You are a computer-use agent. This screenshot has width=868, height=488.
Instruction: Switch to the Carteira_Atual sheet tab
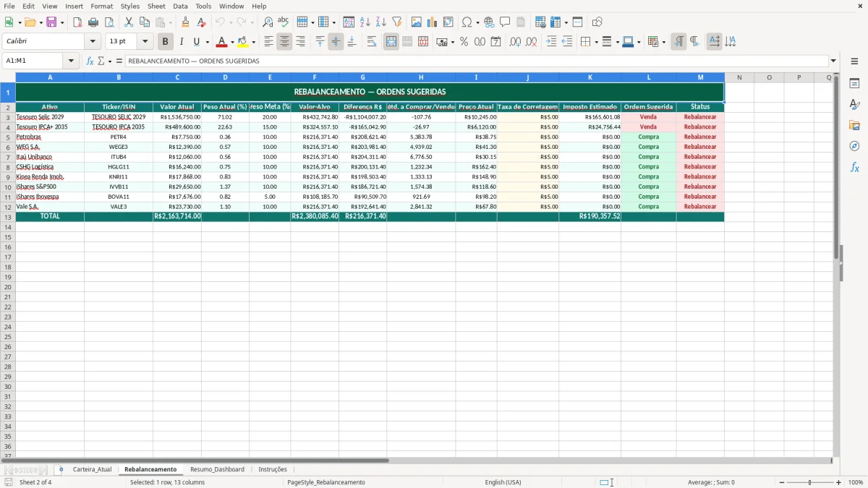pyautogui.click(x=92, y=469)
